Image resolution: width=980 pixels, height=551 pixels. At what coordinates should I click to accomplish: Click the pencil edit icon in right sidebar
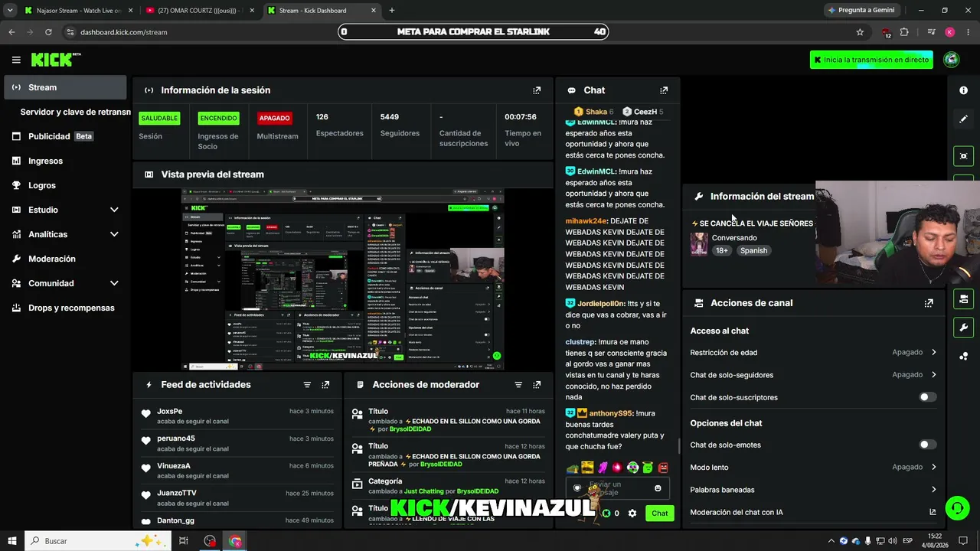(x=963, y=119)
